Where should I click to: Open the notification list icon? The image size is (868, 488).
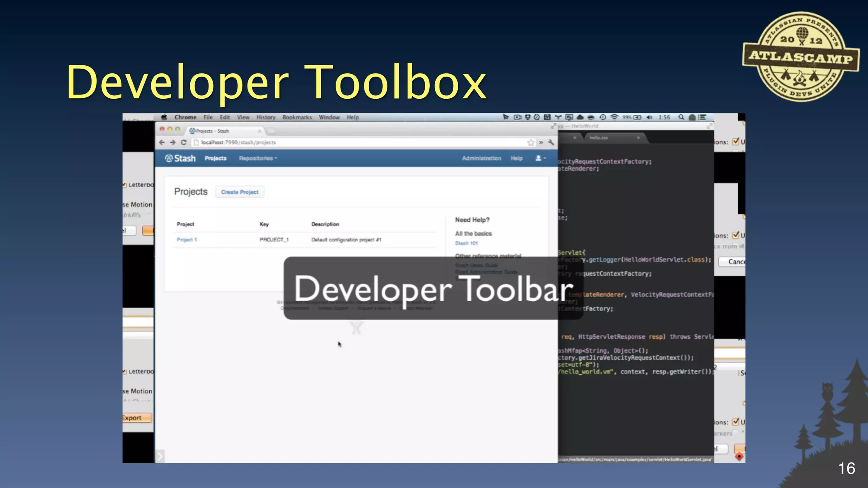(702, 117)
